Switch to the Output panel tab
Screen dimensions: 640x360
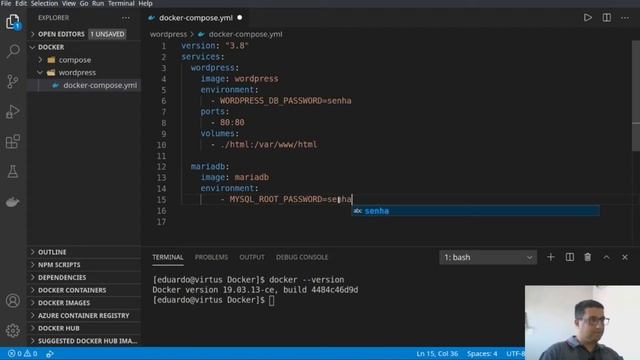point(252,257)
